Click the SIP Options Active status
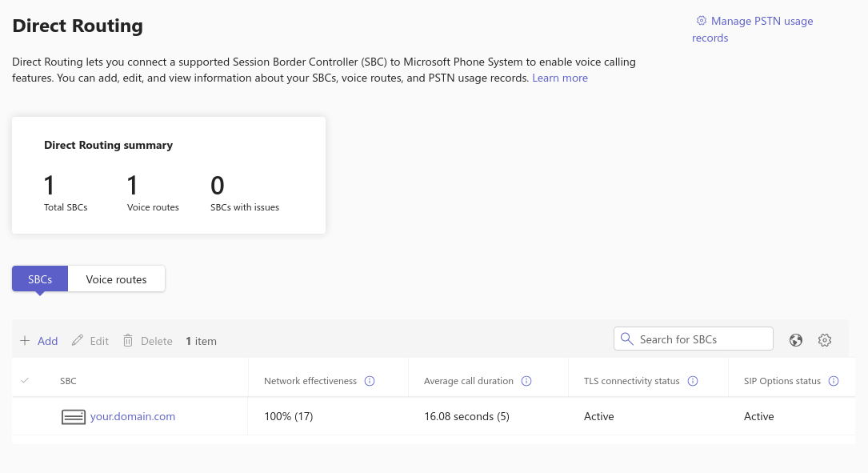The height and width of the screenshot is (473, 868). tap(759, 416)
